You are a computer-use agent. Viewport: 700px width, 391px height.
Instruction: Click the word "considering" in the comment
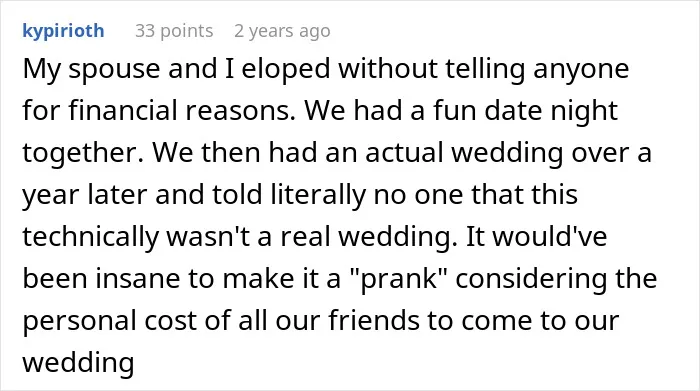click(x=531, y=279)
